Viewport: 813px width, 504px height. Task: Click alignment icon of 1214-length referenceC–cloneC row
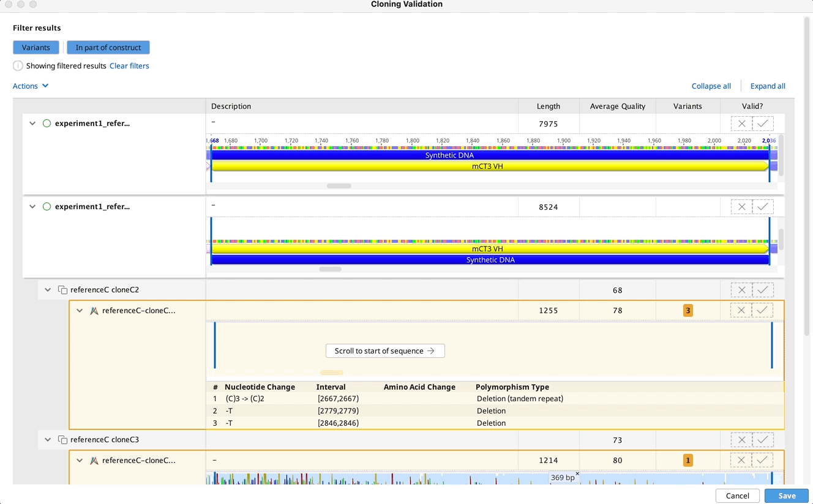(x=94, y=461)
